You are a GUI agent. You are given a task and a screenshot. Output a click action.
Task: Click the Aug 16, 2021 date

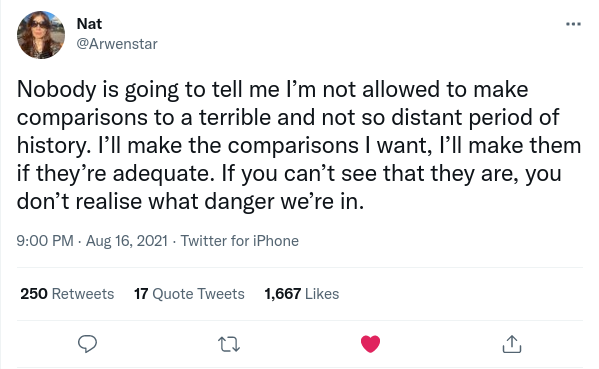pos(127,241)
